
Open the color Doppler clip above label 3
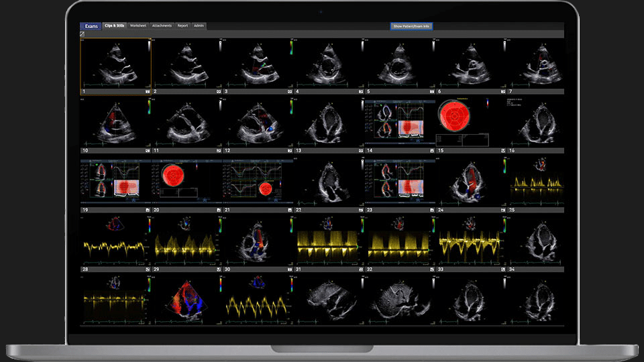[258, 64]
